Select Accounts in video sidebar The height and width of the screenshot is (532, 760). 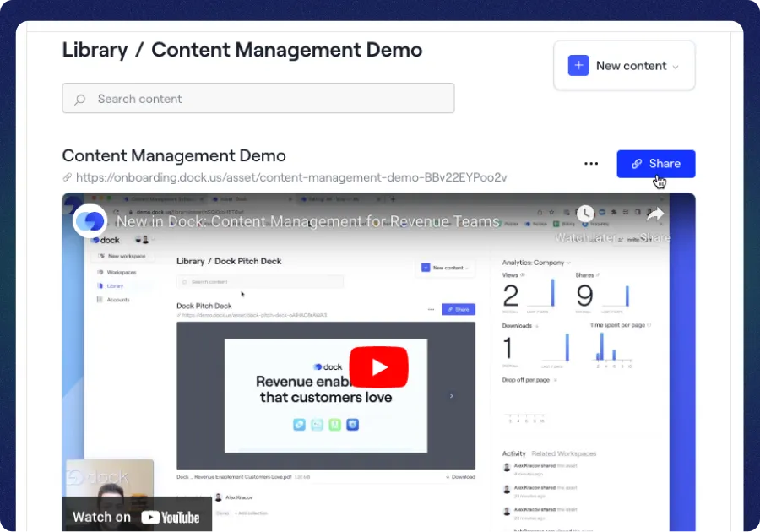point(114,300)
